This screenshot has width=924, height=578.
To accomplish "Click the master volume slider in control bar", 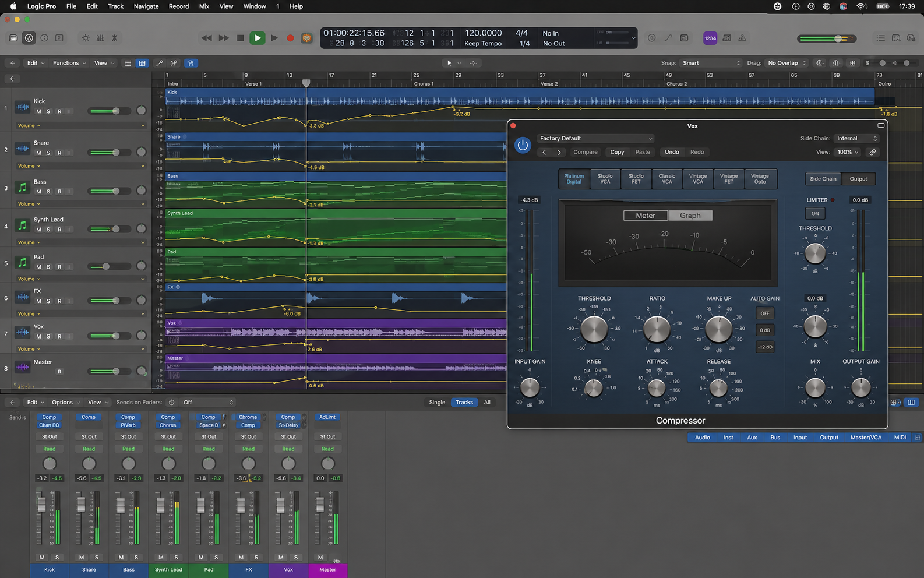I will pyautogui.click(x=828, y=38).
